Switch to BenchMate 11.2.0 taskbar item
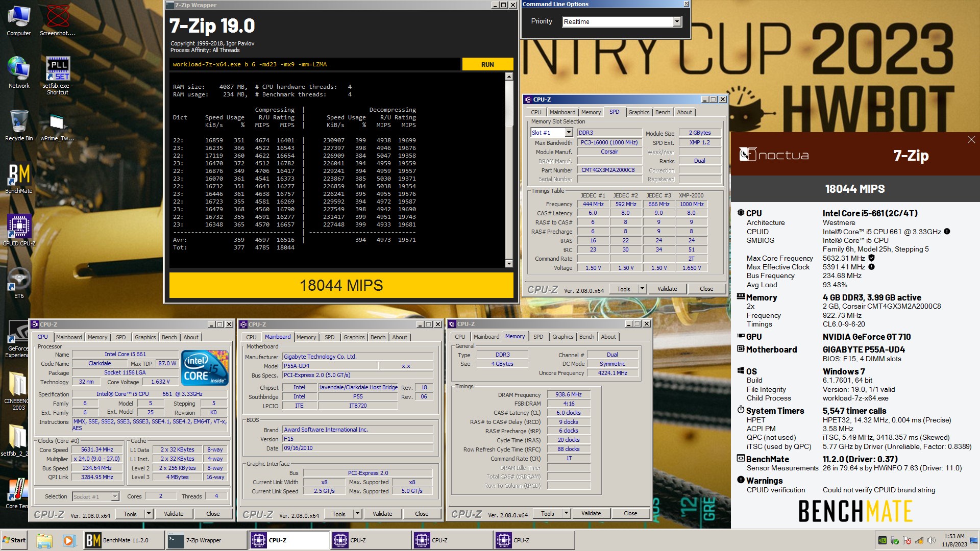Image resolution: width=980 pixels, height=551 pixels. tap(124, 540)
